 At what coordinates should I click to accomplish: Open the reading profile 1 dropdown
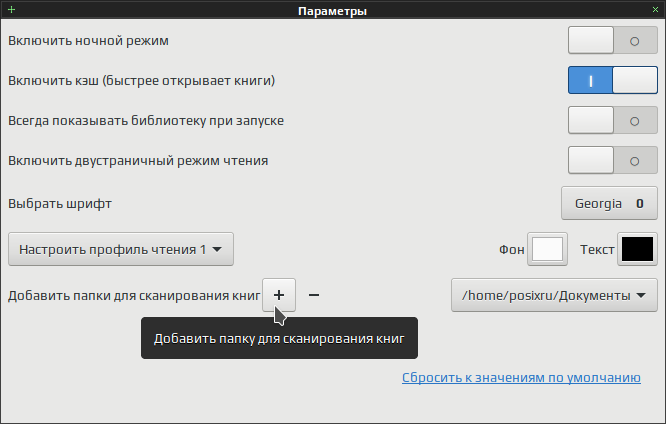121,249
